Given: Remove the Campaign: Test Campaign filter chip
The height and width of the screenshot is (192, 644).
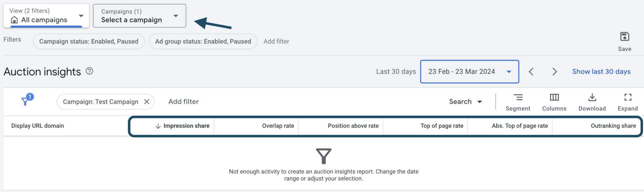Looking at the screenshot, I should (x=147, y=101).
